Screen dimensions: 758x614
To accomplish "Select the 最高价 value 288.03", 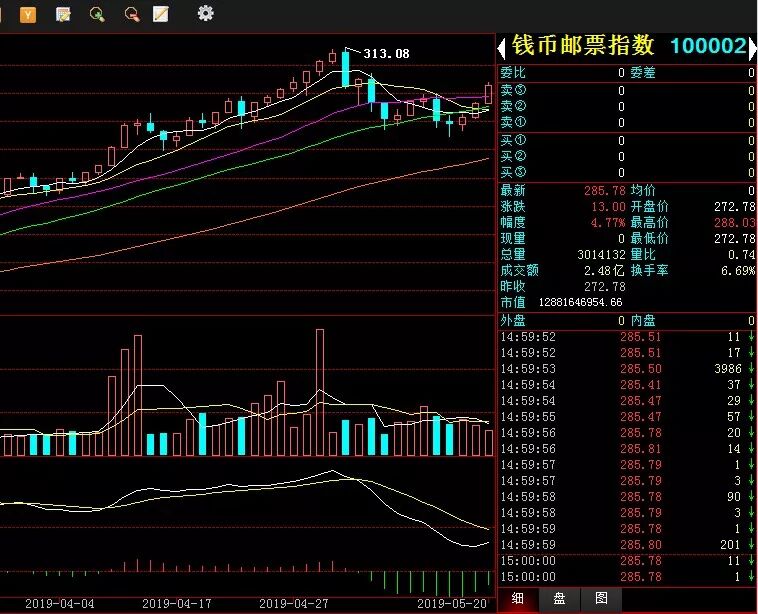I will coord(735,223).
